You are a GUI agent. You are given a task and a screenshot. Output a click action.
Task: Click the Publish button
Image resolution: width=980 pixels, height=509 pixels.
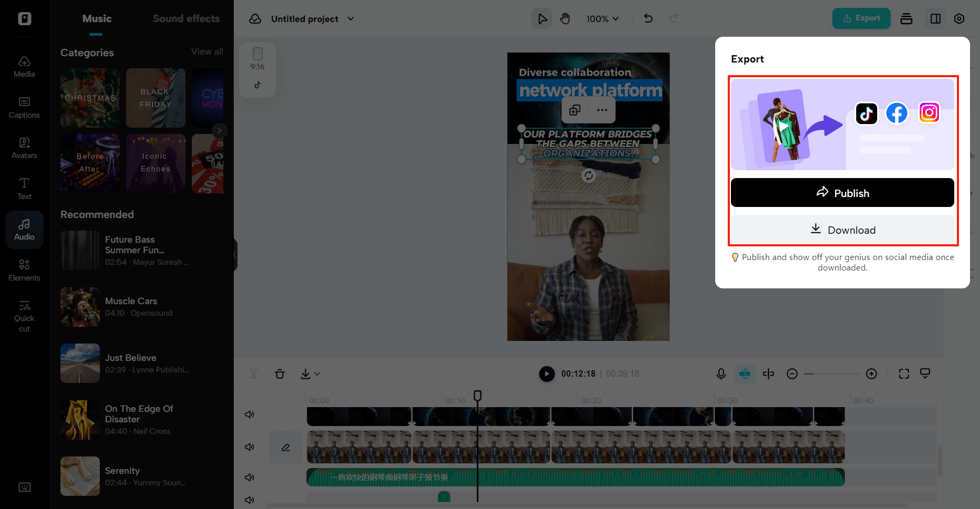(x=842, y=193)
